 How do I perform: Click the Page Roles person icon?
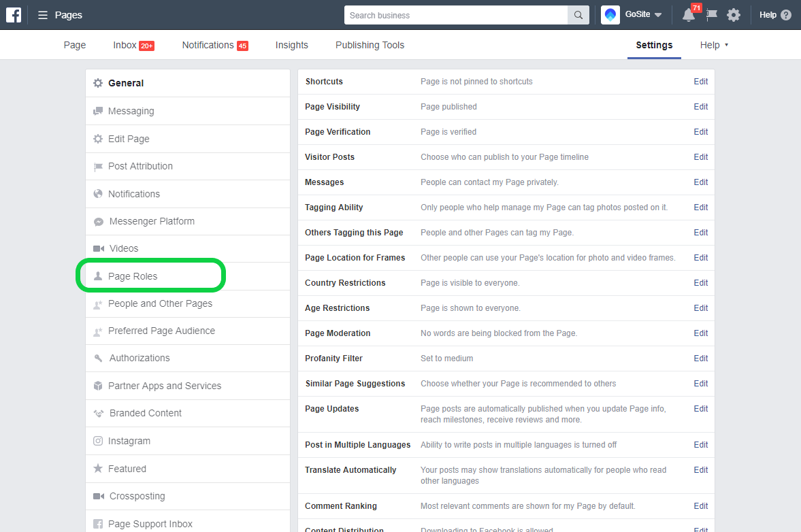(98, 276)
